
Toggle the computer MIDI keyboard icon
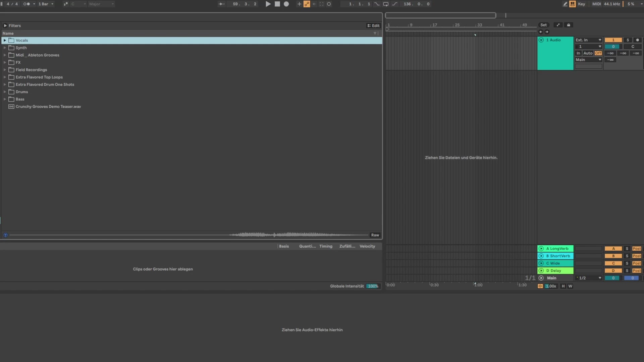point(573,4)
